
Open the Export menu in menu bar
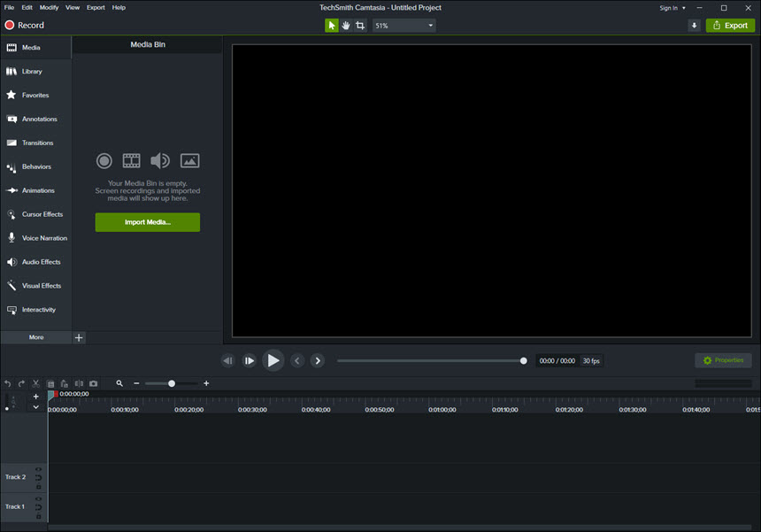coord(96,7)
